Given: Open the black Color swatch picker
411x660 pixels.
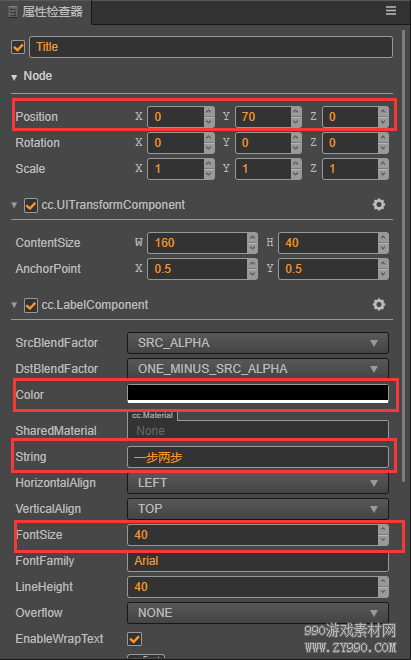Looking at the screenshot, I should click(258, 394).
